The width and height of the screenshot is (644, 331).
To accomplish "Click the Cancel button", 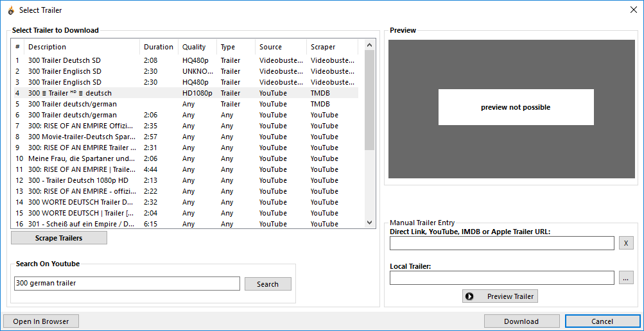I will (602, 321).
